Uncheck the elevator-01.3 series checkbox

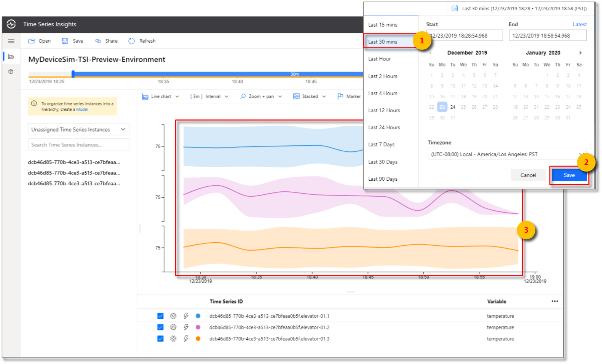(x=160, y=339)
